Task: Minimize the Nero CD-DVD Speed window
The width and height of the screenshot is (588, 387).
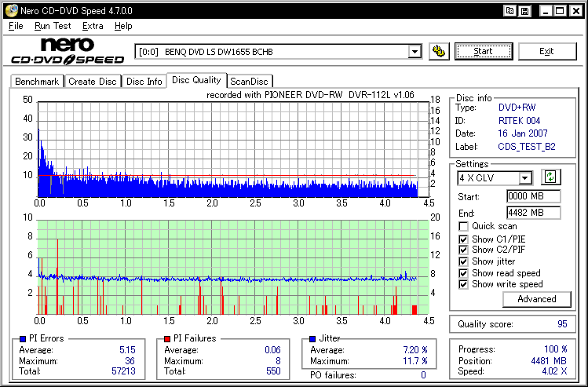Action: 546,11
